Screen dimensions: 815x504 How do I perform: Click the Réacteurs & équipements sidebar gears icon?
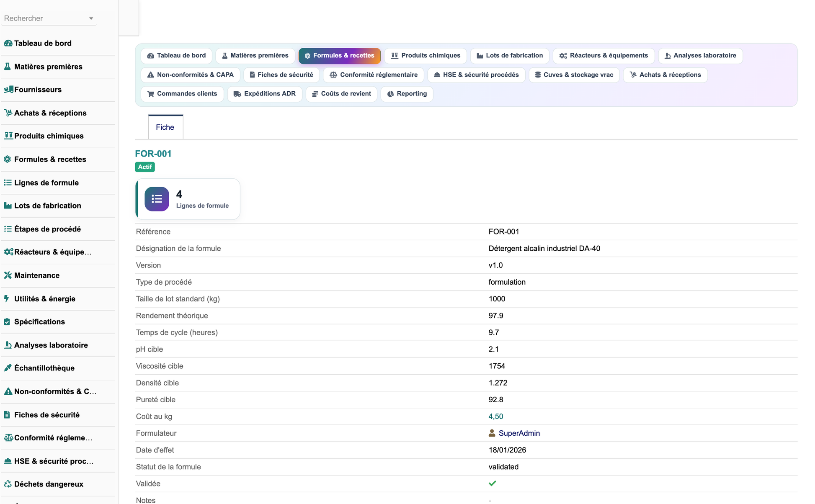pyautogui.click(x=8, y=252)
